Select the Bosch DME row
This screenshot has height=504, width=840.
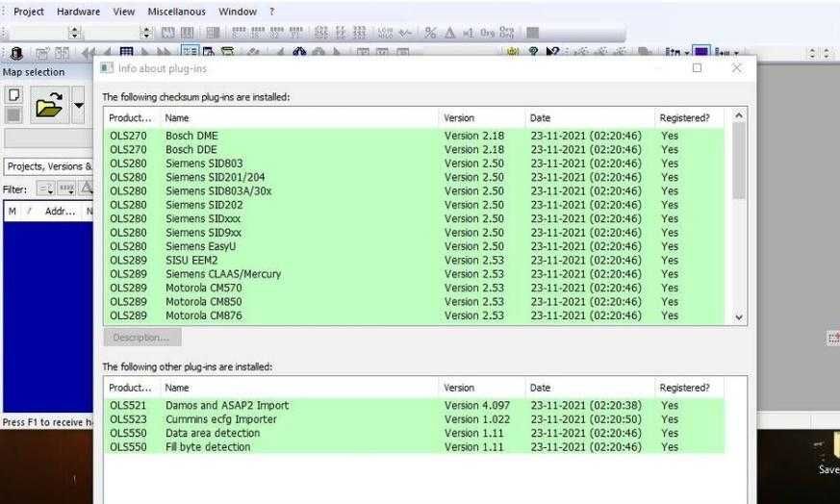[415, 136]
